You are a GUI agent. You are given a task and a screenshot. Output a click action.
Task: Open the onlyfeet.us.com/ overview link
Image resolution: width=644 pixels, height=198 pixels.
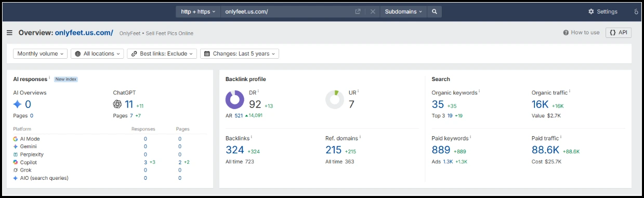click(x=84, y=33)
